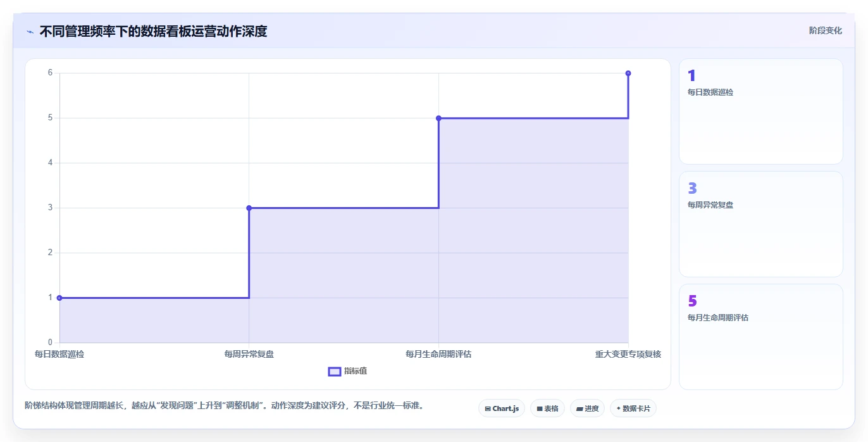Click the data point at value 3
Screen dimensions: 868x442
pos(249,208)
